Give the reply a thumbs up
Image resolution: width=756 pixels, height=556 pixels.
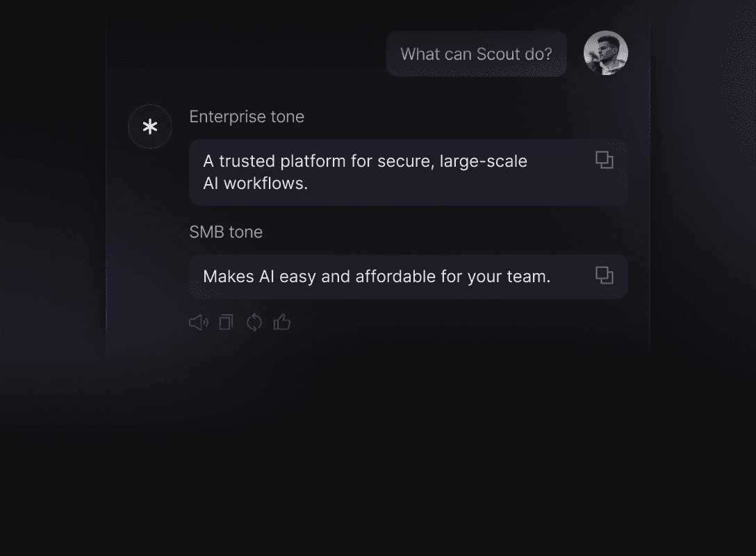282,322
